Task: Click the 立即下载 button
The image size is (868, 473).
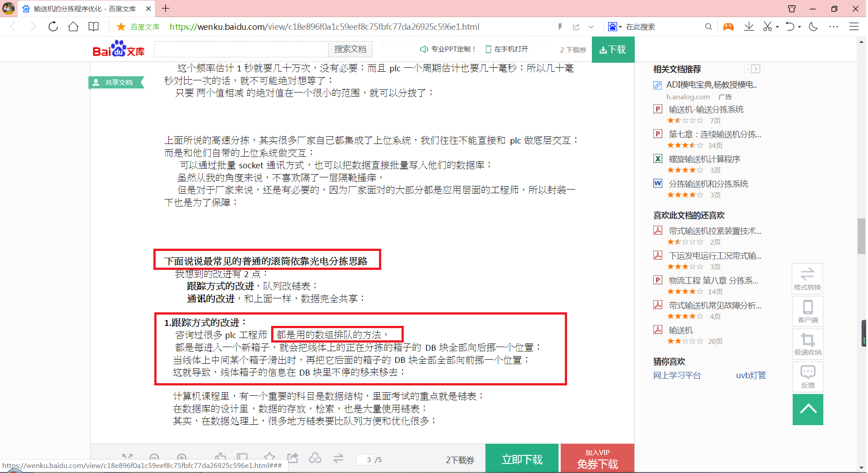Action: 522,459
